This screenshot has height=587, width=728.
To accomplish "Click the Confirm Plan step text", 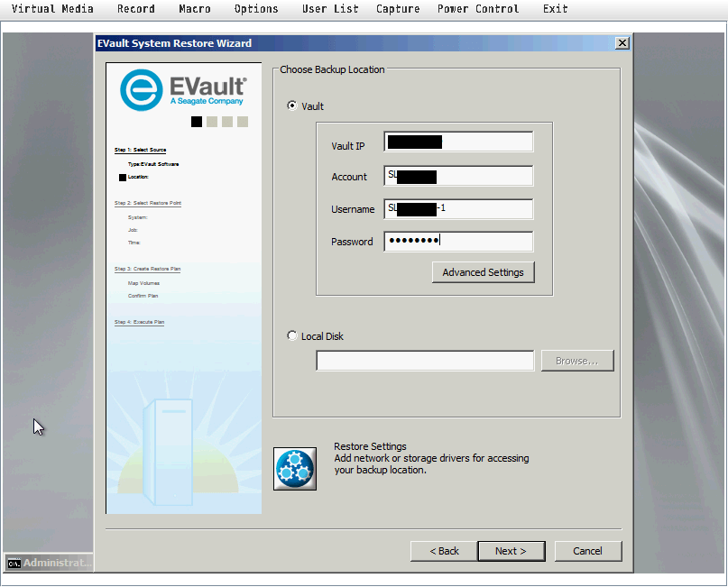I will [143, 296].
